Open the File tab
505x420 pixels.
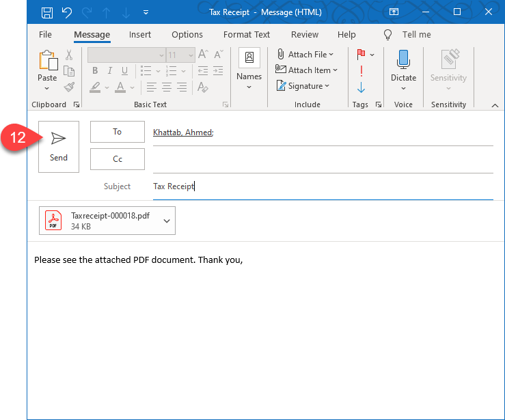click(45, 34)
